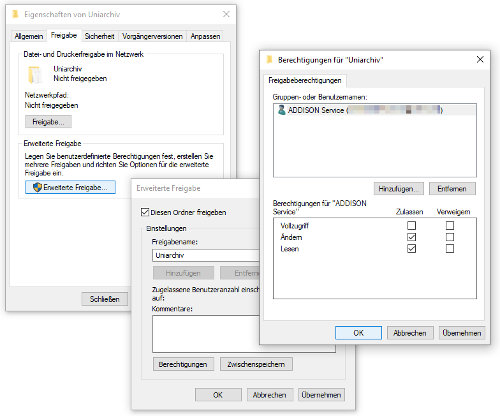Check Verweigern for Ändern
This screenshot has height=416, width=500.
pyautogui.click(x=450, y=237)
